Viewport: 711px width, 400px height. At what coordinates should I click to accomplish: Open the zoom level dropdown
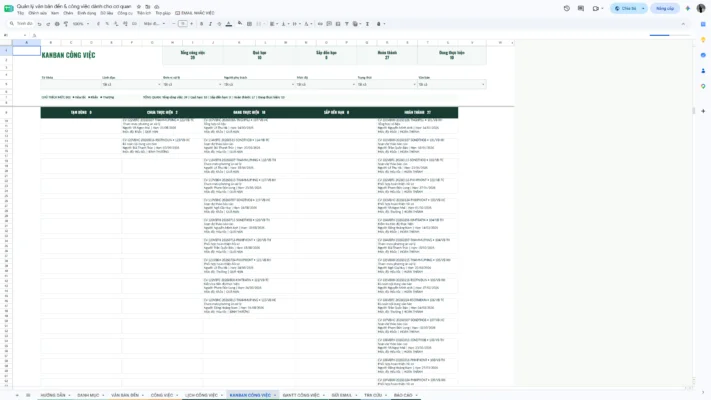(81, 24)
